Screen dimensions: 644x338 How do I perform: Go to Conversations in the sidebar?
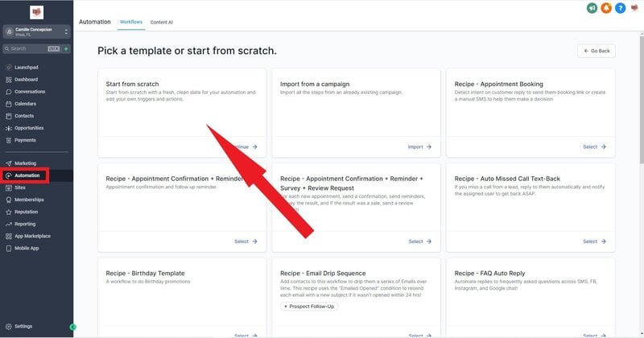point(30,92)
